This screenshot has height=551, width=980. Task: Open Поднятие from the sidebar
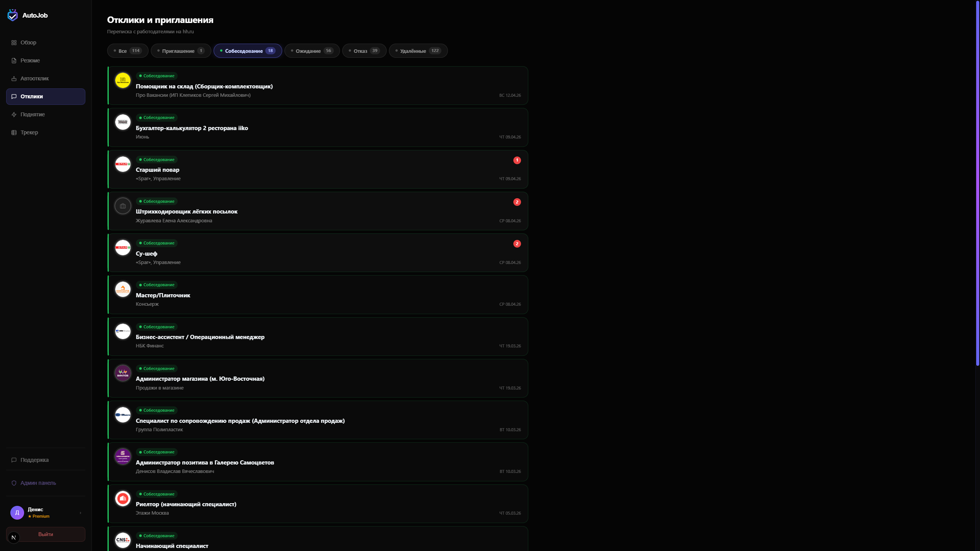coord(33,114)
